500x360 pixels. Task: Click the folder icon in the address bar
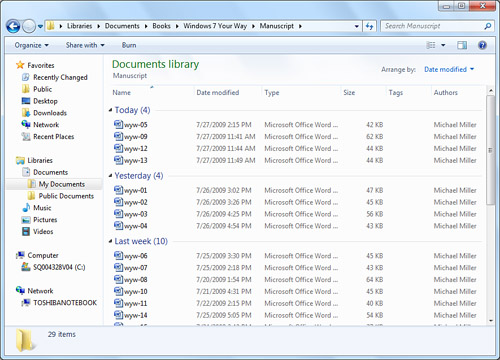point(51,26)
